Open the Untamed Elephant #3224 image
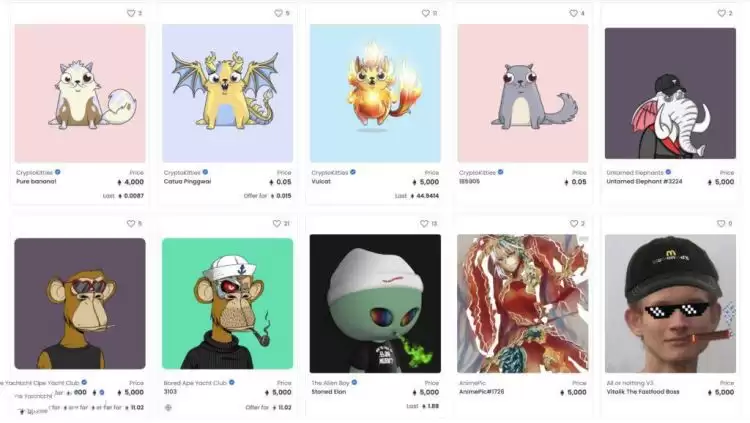750x423 pixels. click(x=670, y=93)
